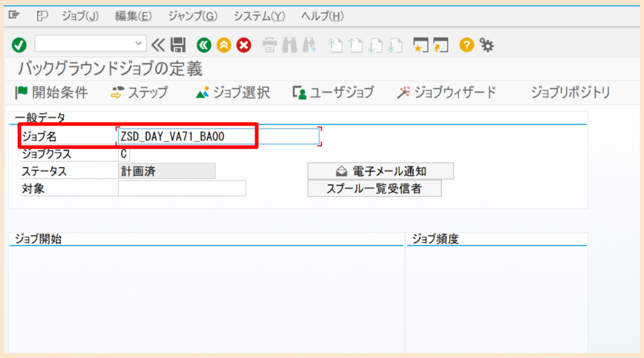Screen dimensions: 644x358
Task: Click the ステップ button
Action: pos(140,93)
